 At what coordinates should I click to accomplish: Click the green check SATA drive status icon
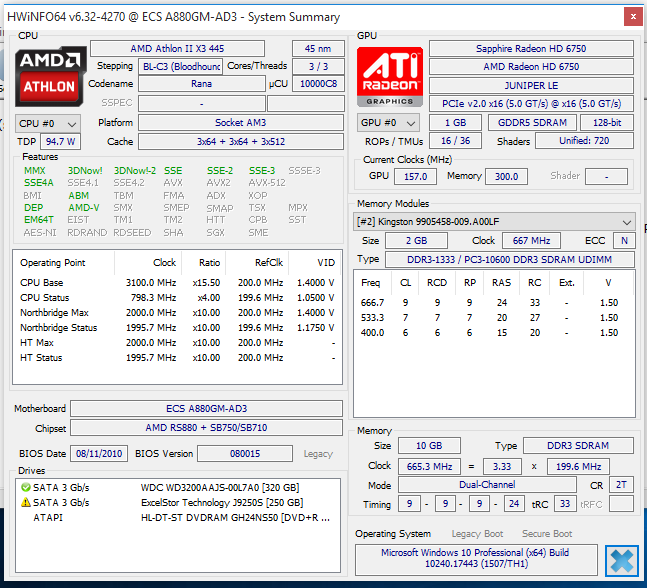click(x=26, y=487)
